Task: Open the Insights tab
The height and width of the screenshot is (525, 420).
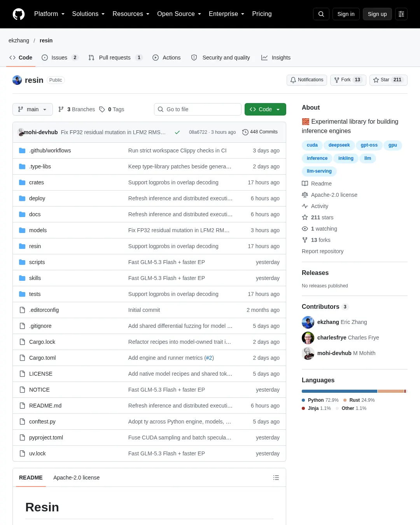Action: [x=276, y=58]
